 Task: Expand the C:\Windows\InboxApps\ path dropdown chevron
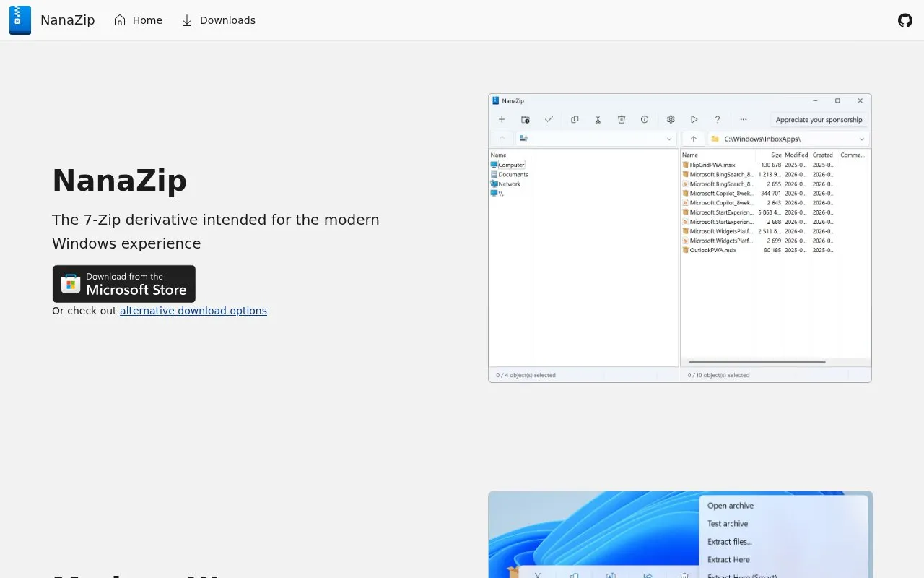tap(861, 139)
